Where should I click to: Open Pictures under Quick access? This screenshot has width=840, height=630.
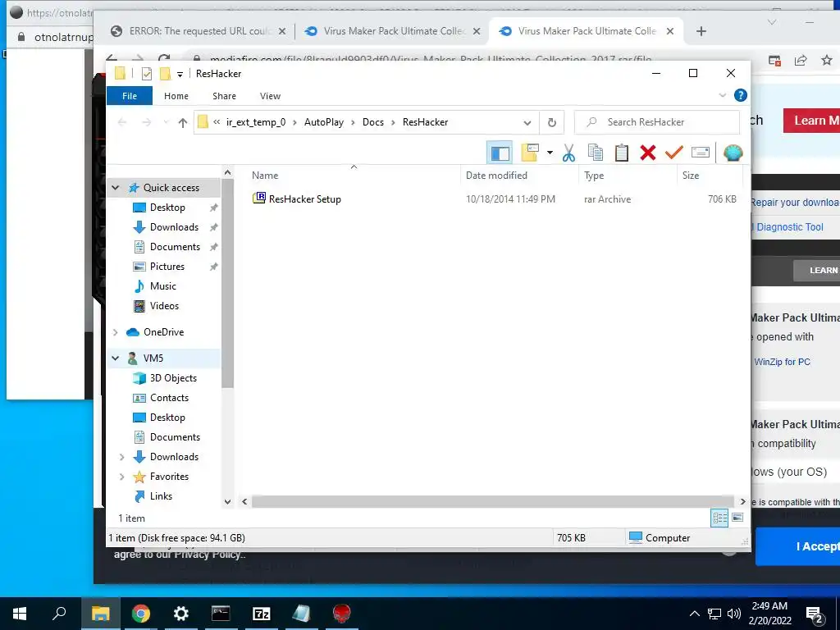click(167, 267)
